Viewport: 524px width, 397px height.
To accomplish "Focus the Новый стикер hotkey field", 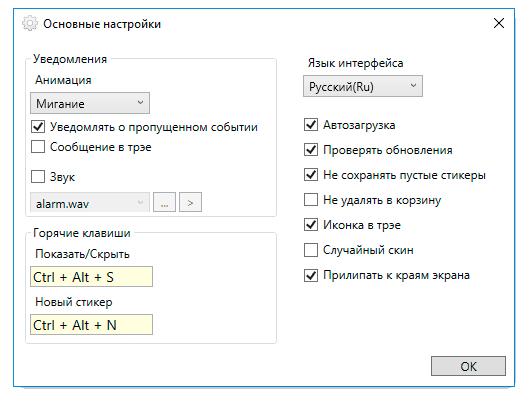I will click(x=91, y=324).
